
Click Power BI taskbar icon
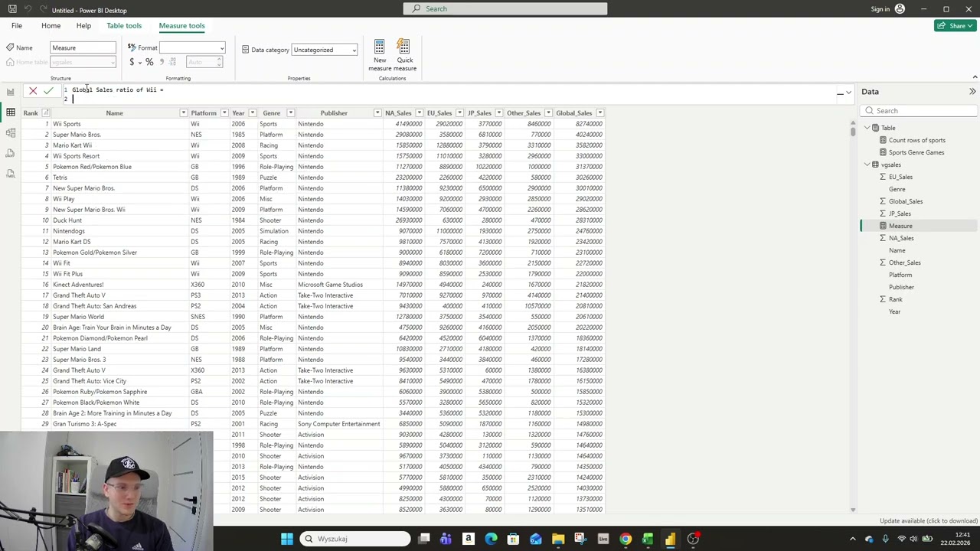(670, 539)
